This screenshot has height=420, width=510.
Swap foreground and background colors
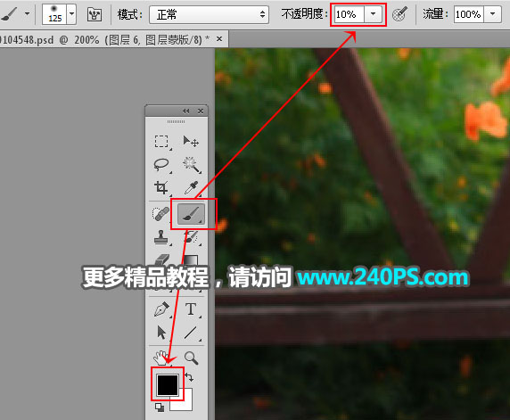[189, 377]
